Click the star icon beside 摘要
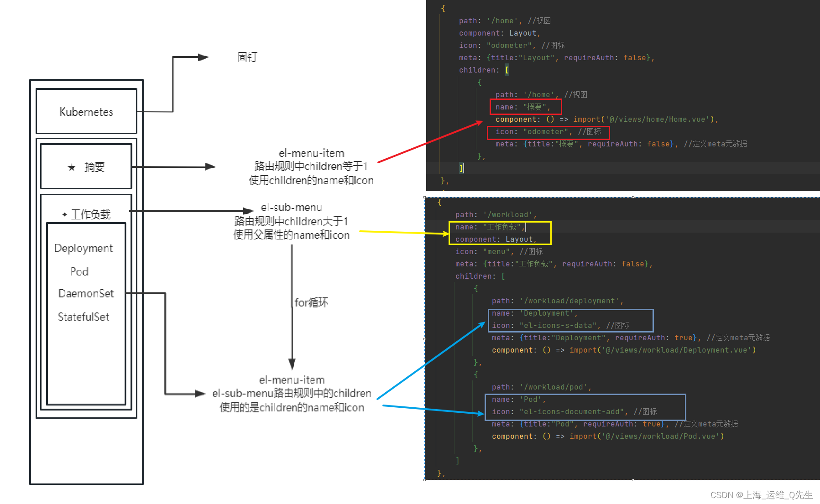Viewport: 820px width, 504px height. [x=71, y=167]
